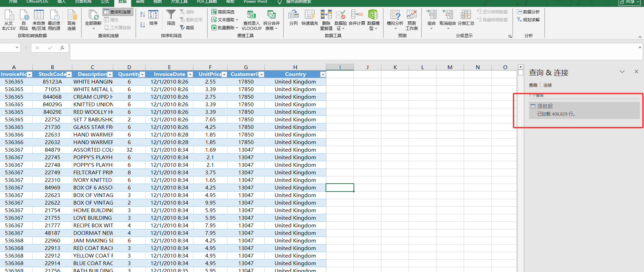
Task: Click the 自网站 web import icon
Action: point(24,20)
